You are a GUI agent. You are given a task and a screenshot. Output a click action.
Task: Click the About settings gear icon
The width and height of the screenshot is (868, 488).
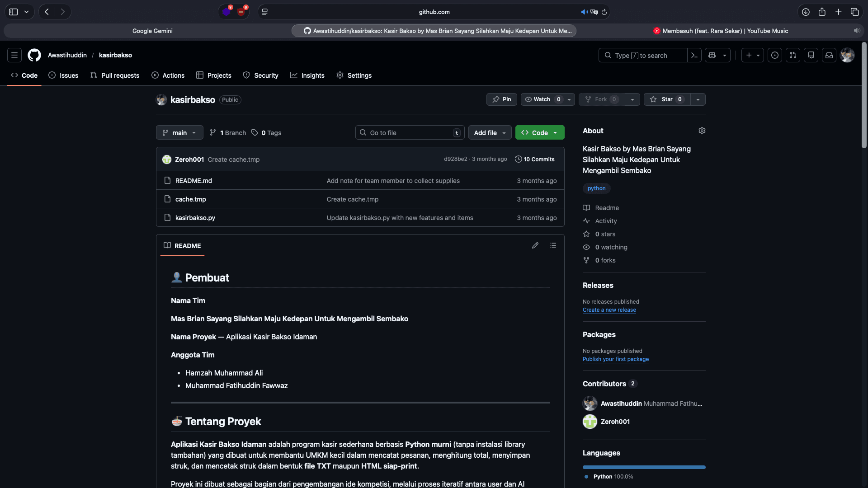tap(702, 131)
